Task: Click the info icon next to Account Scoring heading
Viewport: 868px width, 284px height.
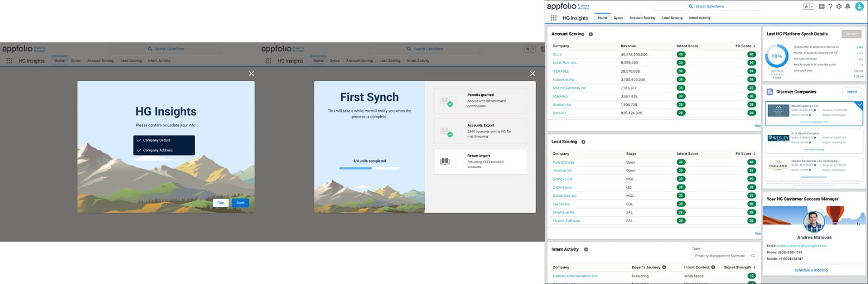Action: coord(591,34)
